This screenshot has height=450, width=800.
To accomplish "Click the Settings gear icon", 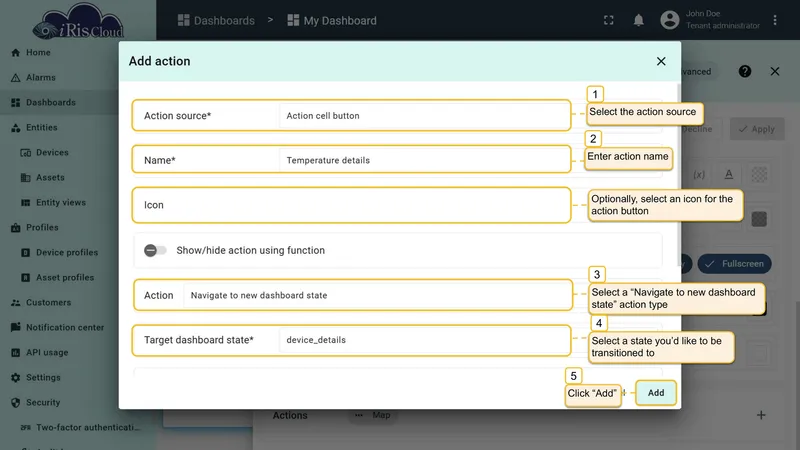I will click(15, 378).
